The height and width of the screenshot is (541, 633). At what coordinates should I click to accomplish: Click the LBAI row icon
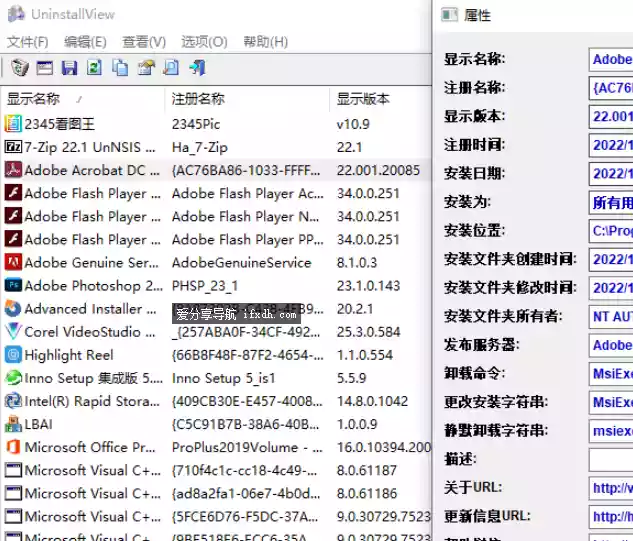(x=13, y=424)
